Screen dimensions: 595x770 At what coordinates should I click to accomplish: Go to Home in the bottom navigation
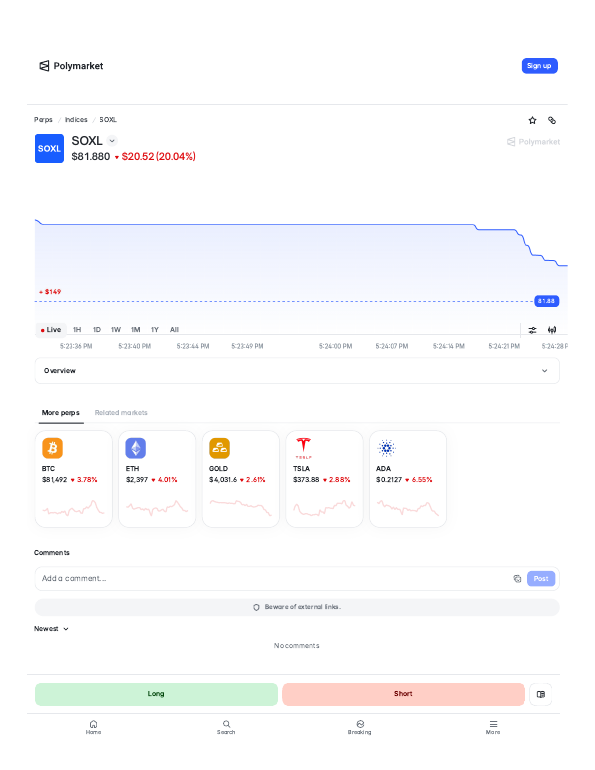93,727
